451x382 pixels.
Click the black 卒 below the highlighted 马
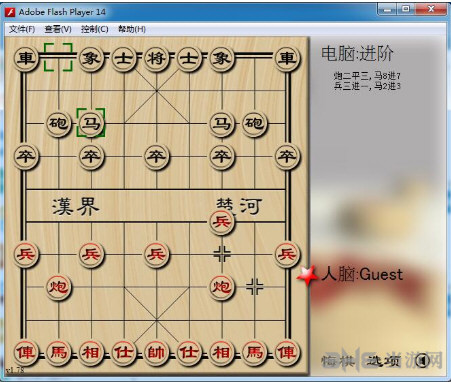pyautogui.click(x=91, y=156)
